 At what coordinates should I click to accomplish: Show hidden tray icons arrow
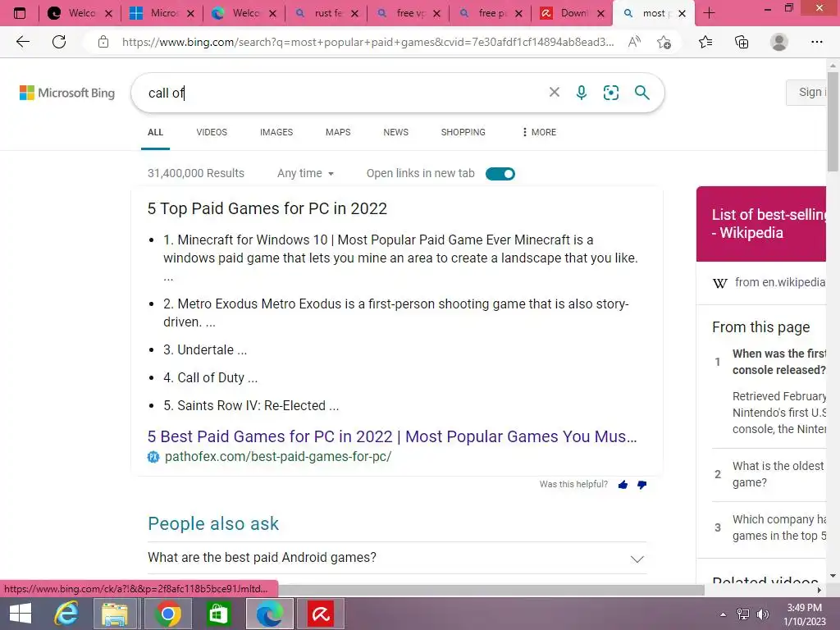723,614
